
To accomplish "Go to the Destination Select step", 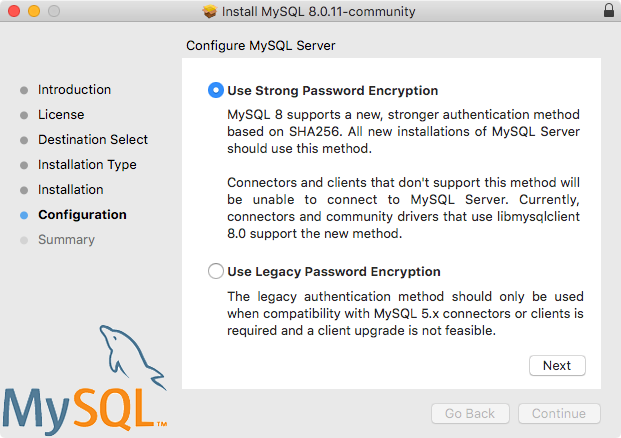I will pos(93,140).
